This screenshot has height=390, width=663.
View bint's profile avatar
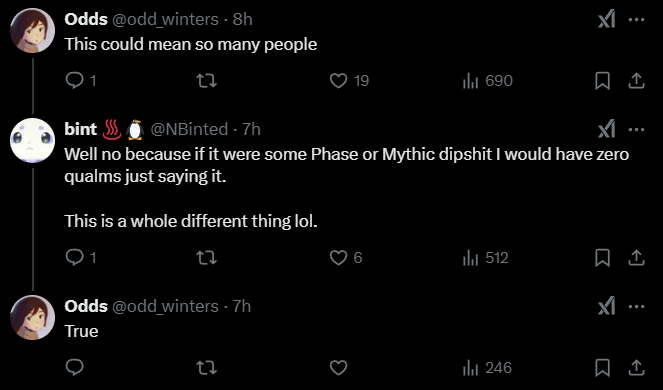(33, 140)
